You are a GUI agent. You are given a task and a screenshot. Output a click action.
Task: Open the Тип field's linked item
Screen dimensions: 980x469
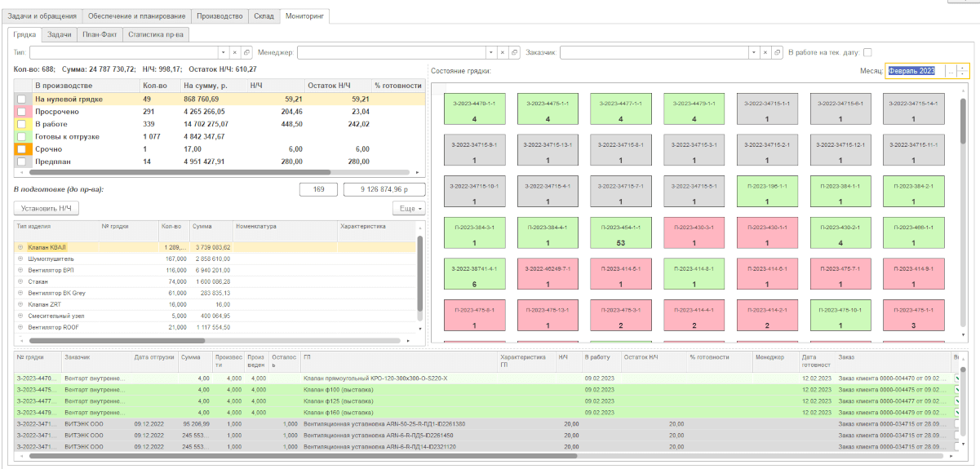(x=246, y=52)
